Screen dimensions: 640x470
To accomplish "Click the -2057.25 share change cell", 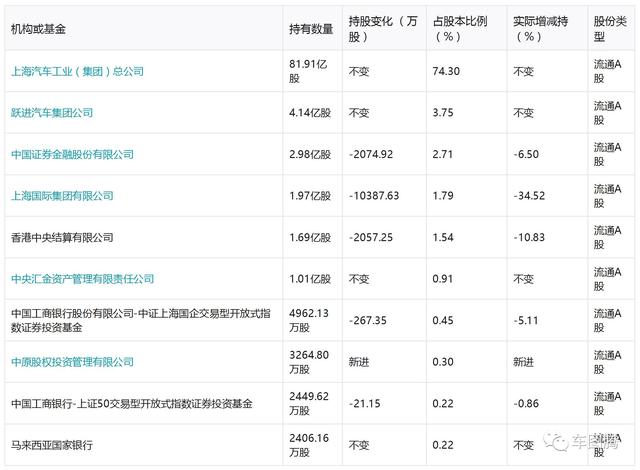I will click(371, 237).
